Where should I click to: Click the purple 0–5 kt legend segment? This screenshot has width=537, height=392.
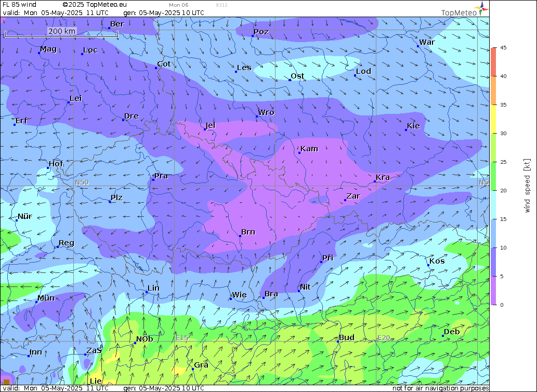click(x=493, y=290)
